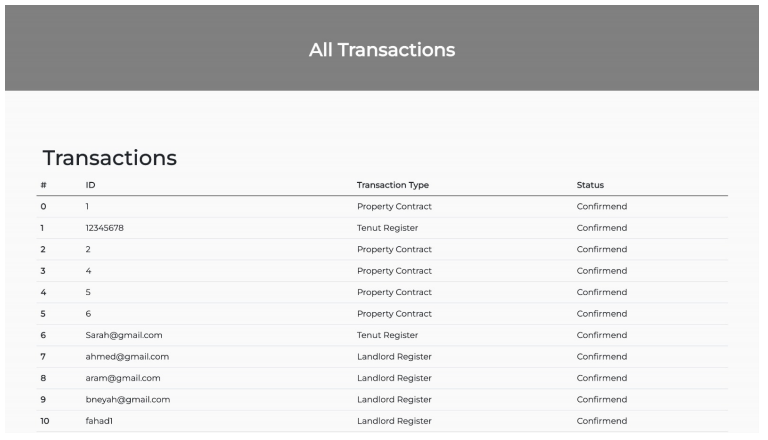This screenshot has height=440, width=768.
Task: Click the Sarah@gmail.com ID cell
Action: tap(123, 335)
